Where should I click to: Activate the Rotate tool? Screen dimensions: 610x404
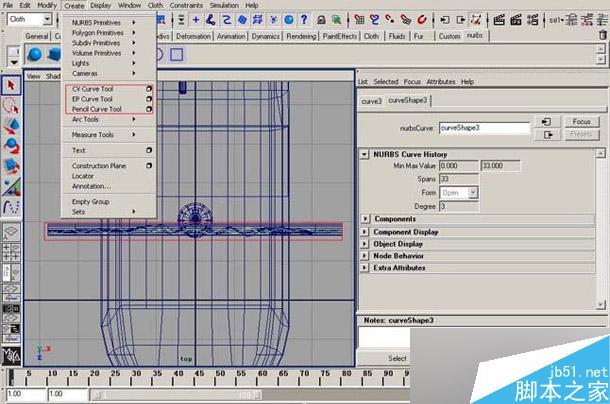coord(11,146)
